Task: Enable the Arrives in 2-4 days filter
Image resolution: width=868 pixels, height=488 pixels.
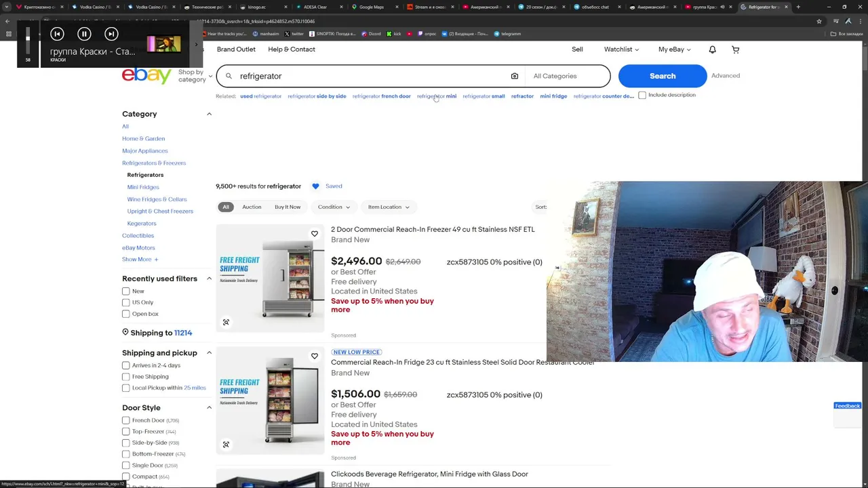Action: coord(125,365)
